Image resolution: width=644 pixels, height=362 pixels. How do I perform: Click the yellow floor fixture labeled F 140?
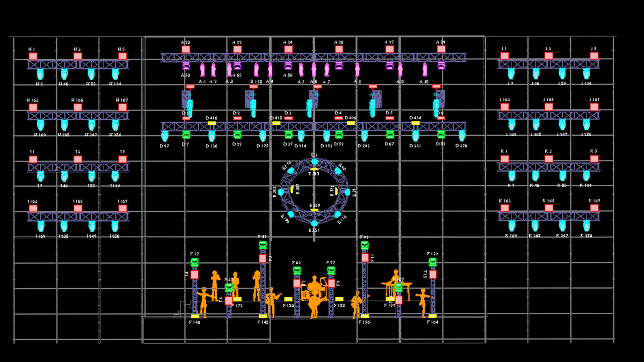(x=195, y=316)
